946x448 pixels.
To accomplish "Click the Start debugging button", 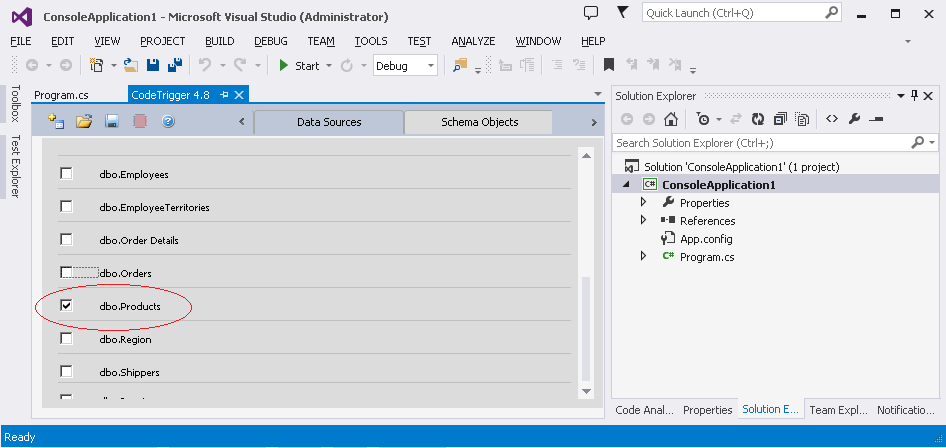I will click(298, 66).
